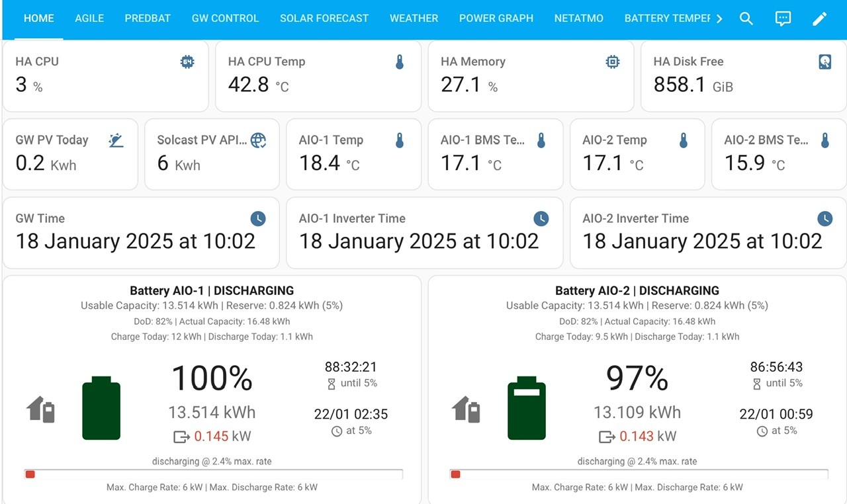Expand more tabs with the chevron arrow
The image size is (847, 504).
point(720,19)
